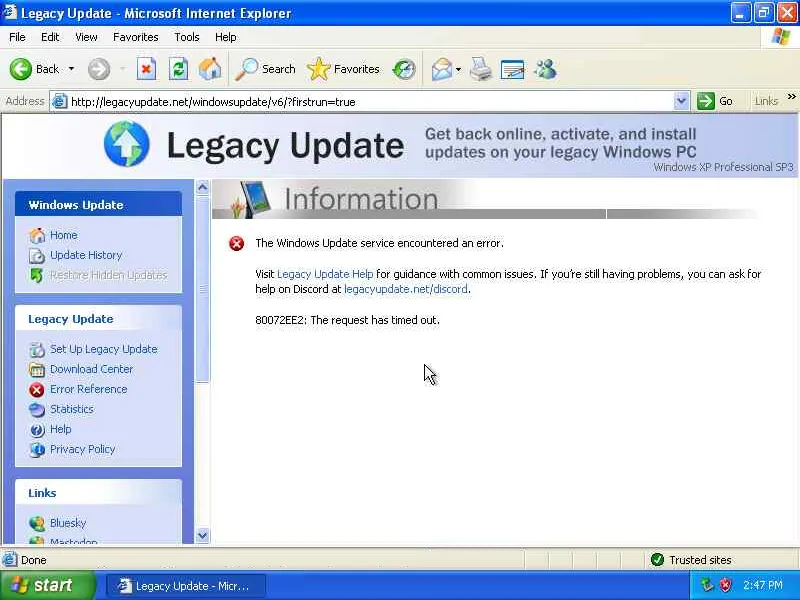The image size is (800, 600).
Task: Click the Set Up Legacy Update icon
Action: 37,349
